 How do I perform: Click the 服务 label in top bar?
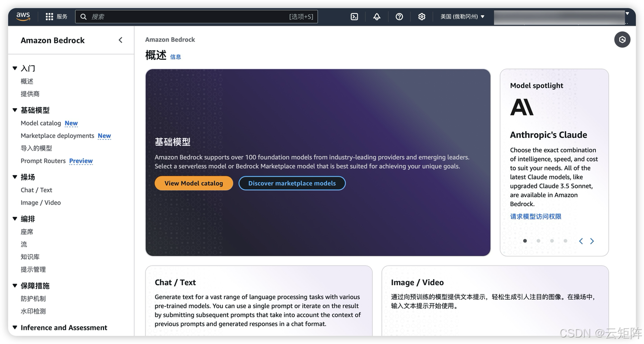[x=62, y=17]
